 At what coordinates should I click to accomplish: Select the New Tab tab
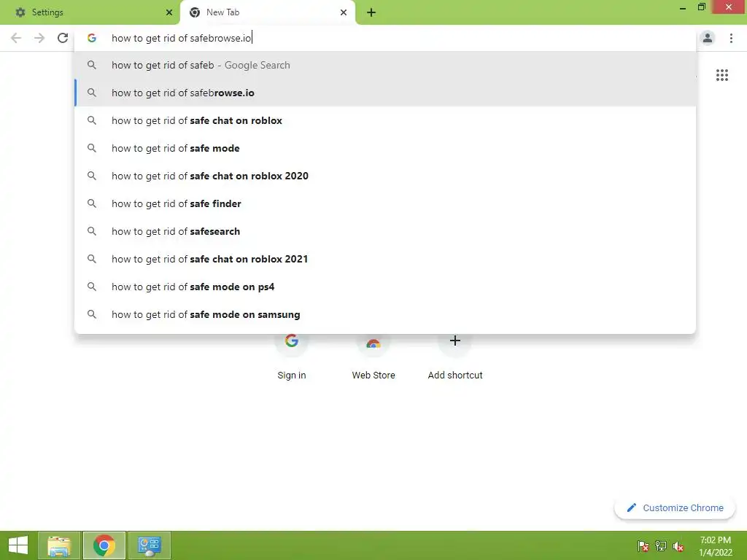point(268,12)
